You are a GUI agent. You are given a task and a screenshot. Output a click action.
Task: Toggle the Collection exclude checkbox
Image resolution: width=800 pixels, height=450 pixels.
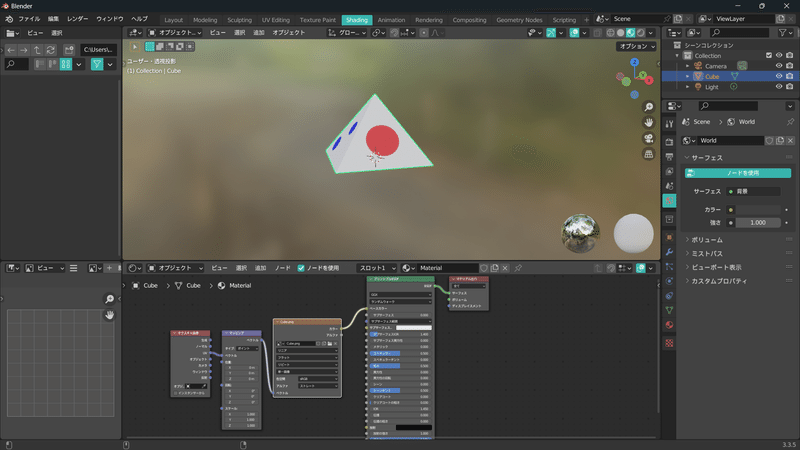pyautogui.click(x=769, y=56)
